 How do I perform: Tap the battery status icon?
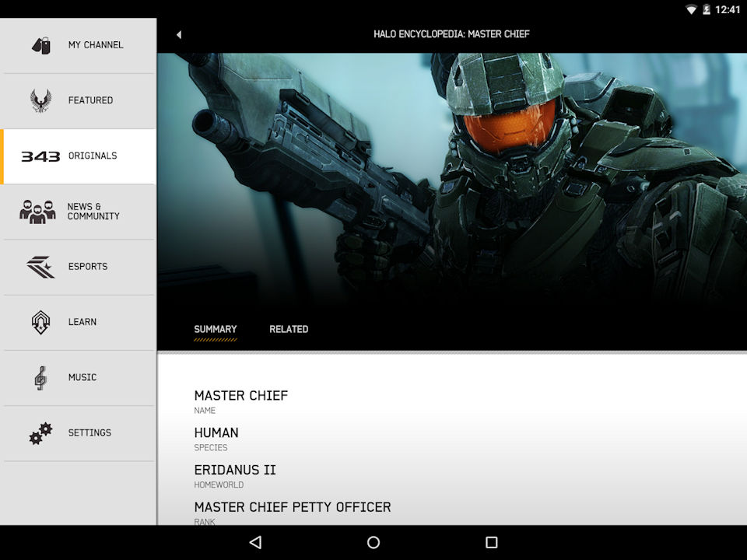point(707,9)
